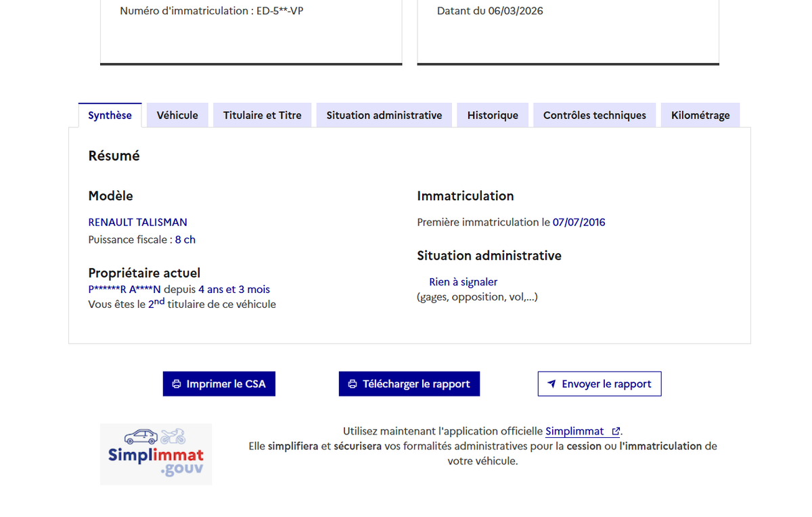The image size is (812, 517).
Task: Select the Situation administrative tab
Action: point(384,115)
